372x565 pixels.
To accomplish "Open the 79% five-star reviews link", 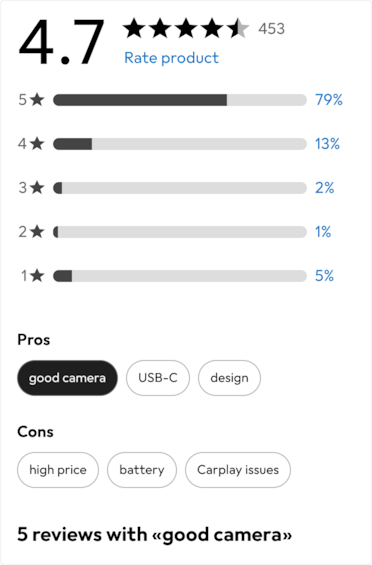I will pos(329,100).
